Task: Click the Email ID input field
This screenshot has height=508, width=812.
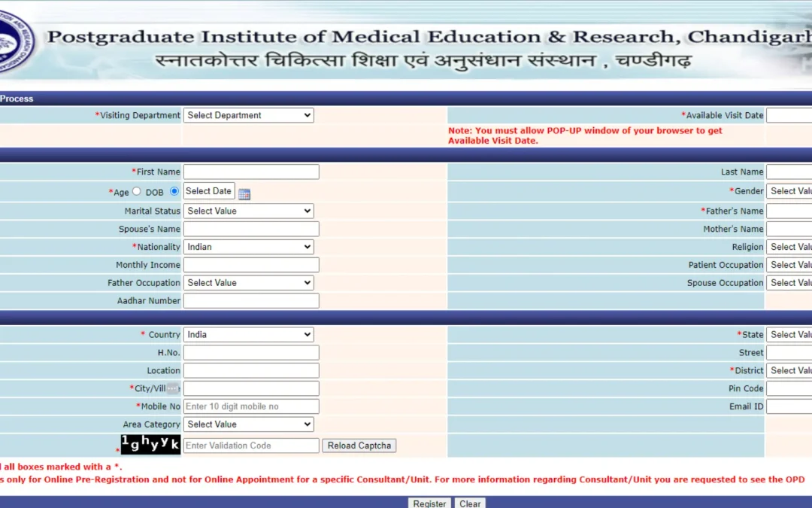Action: point(789,406)
